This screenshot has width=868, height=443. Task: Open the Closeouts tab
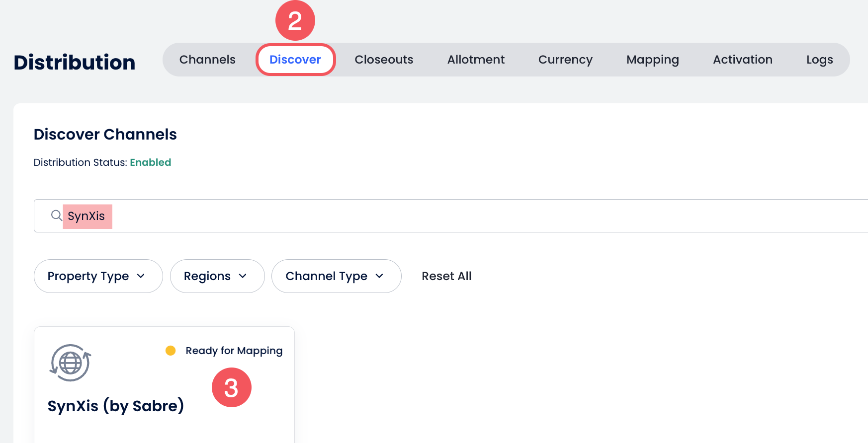(x=384, y=60)
